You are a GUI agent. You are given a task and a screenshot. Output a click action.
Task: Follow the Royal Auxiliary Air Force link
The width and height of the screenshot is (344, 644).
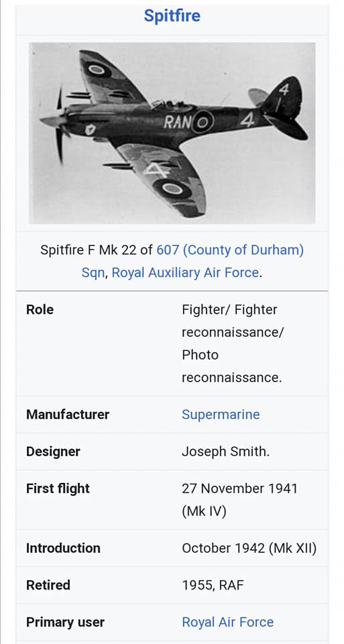point(185,272)
